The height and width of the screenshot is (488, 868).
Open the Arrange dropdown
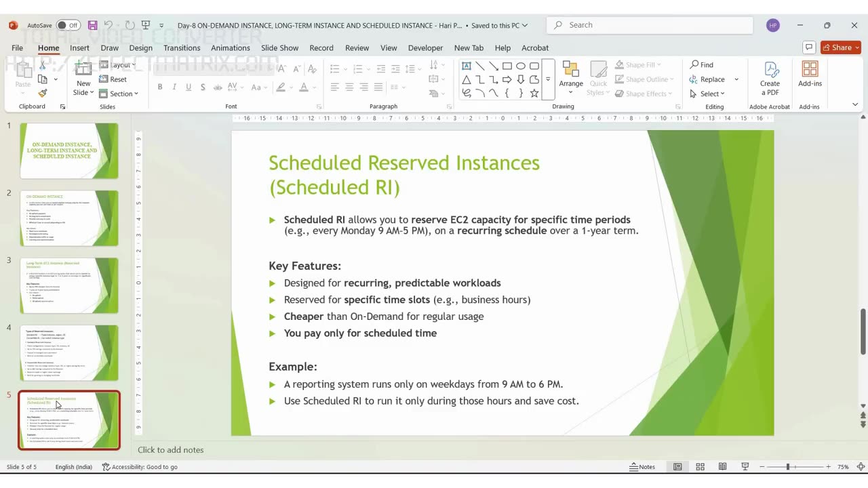[570, 79]
